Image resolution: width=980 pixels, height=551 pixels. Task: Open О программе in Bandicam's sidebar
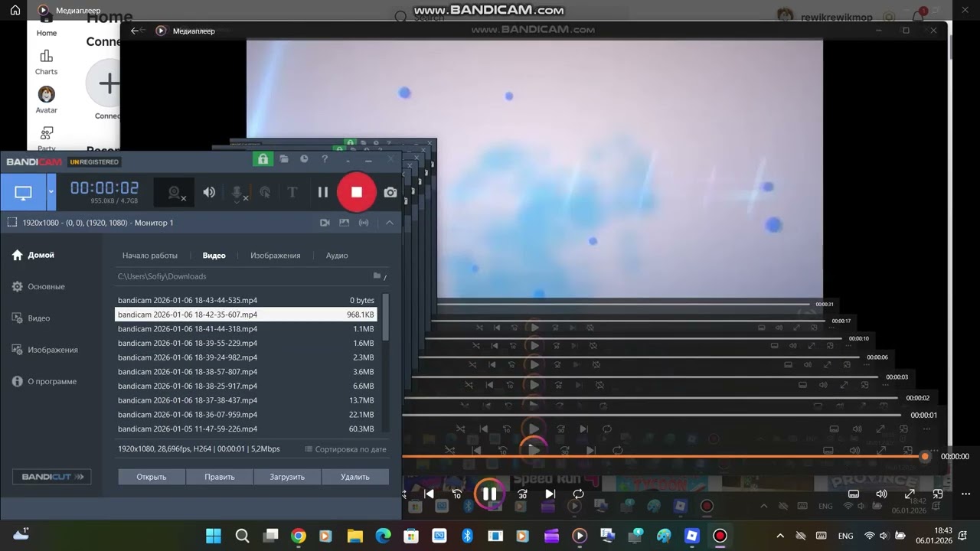44,381
